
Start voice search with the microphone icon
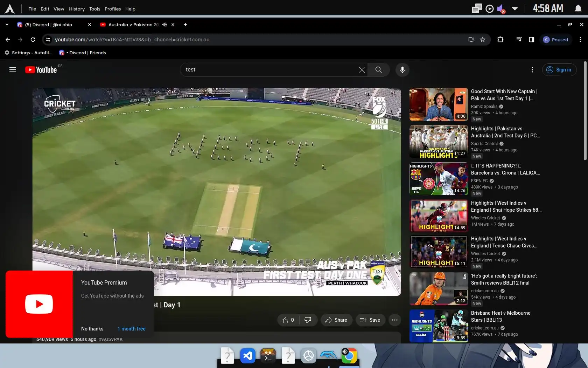pyautogui.click(x=402, y=70)
